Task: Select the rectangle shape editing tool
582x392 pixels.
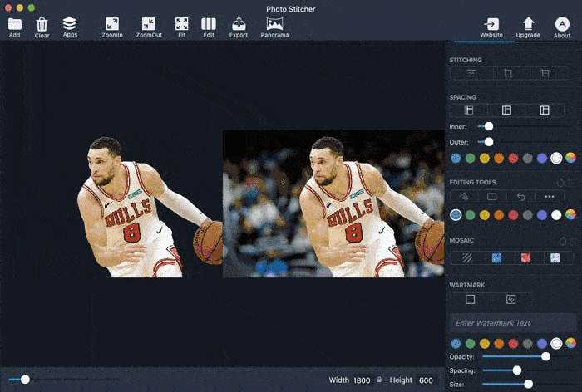Action: pyautogui.click(x=492, y=197)
